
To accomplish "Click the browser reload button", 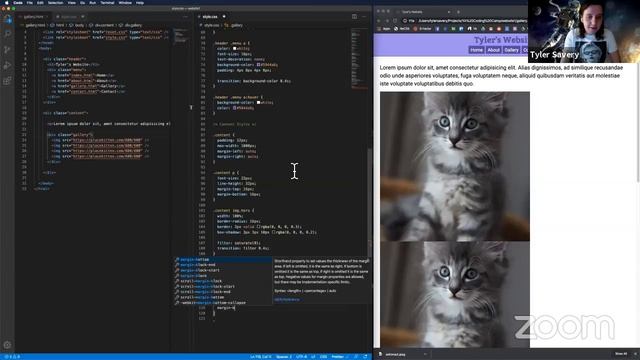I will click(x=395, y=20).
